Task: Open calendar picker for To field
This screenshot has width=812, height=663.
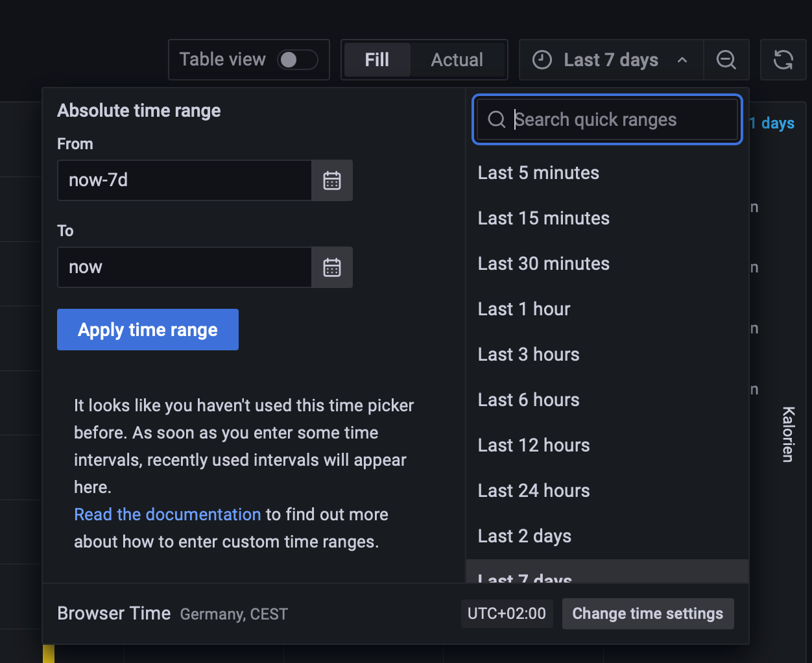Action: pos(332,267)
